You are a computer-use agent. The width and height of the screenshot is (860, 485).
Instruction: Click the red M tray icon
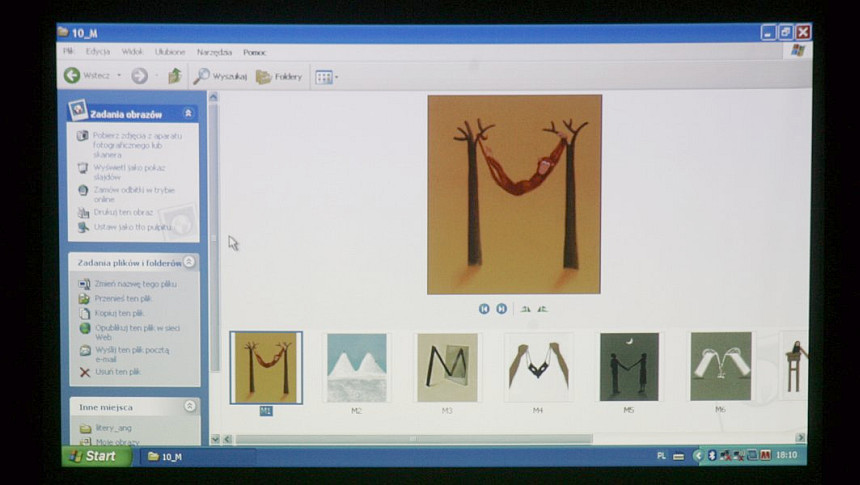pyautogui.click(x=766, y=455)
